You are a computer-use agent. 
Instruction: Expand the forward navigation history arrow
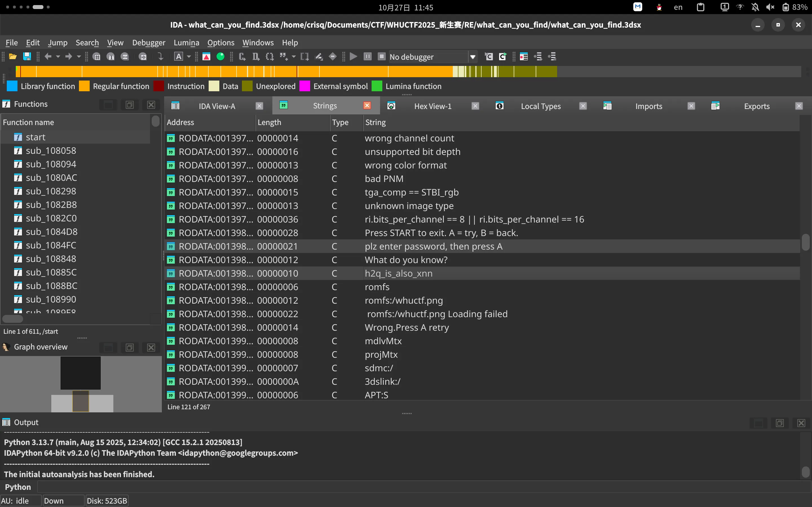pos(79,57)
